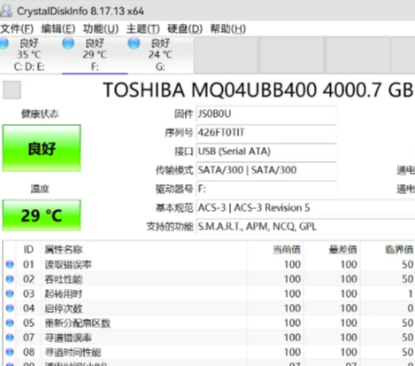Select the 启停次数 attribute name
The height and width of the screenshot is (366, 415).
[x=63, y=309]
